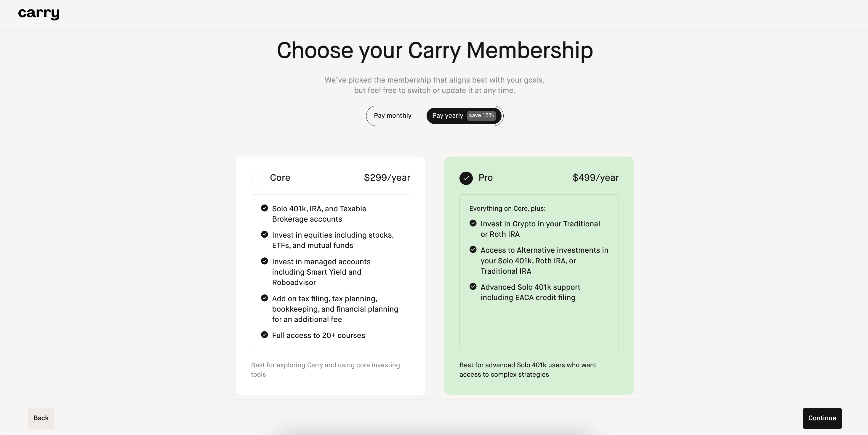This screenshot has height=435, width=868.
Task: Click checkmark beside Add on tax filing
Action: pos(265,298)
